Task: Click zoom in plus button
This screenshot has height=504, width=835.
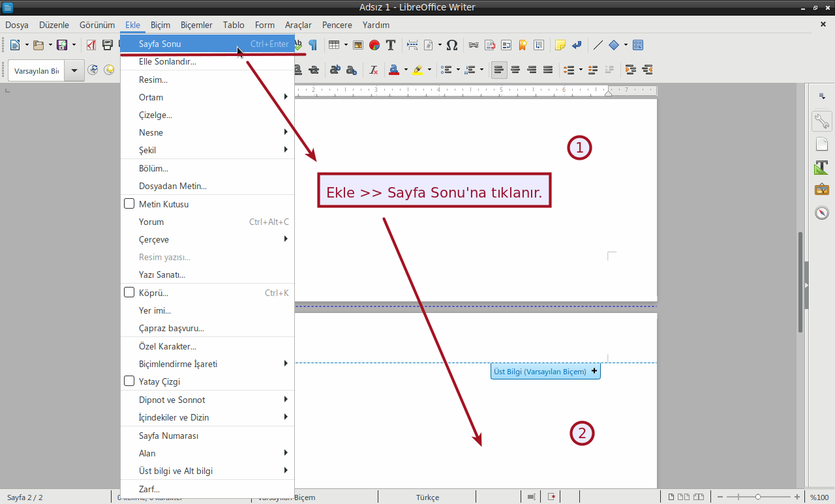Action: (x=797, y=497)
